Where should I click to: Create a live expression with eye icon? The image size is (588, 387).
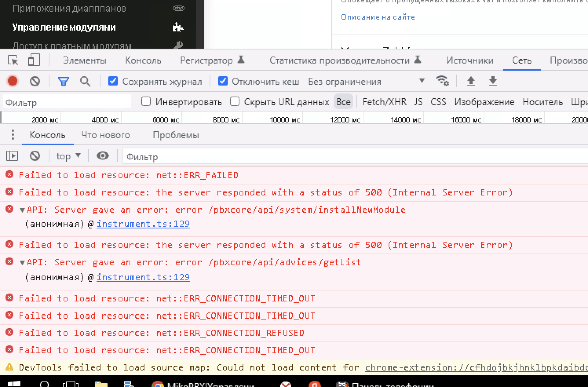(102, 156)
